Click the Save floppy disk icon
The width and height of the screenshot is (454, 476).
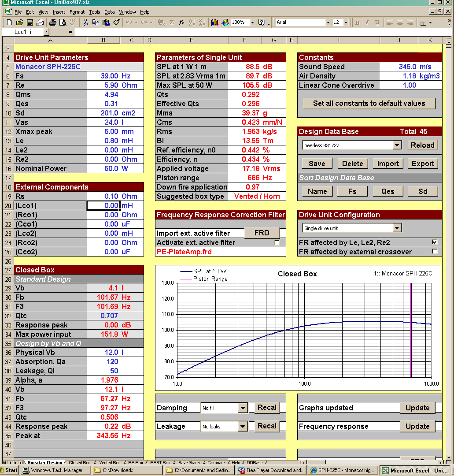click(30, 22)
